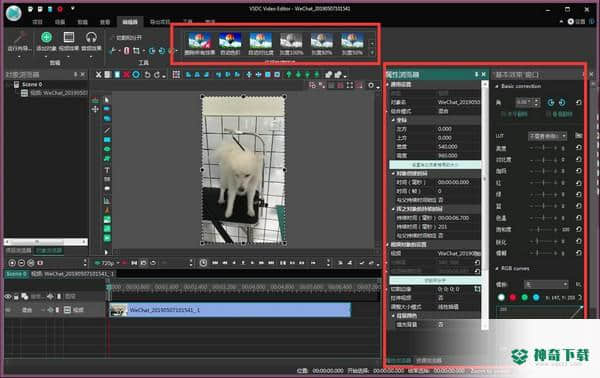Select the white RGB curve channel dot
Image resolution: width=600 pixels, height=378 pixels.
(501, 297)
